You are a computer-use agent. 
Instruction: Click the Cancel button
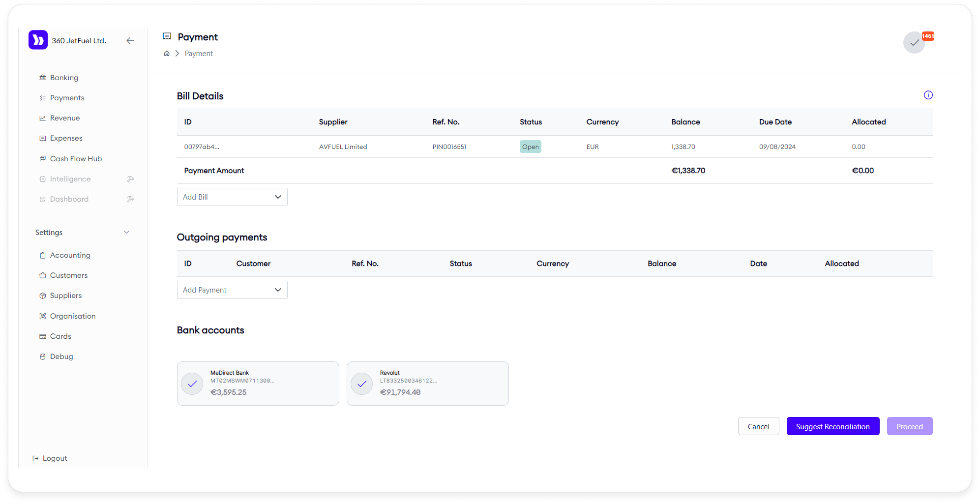[x=758, y=426]
